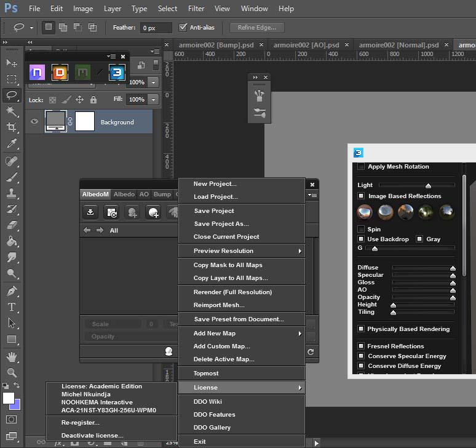This screenshot has width=476, height=448.
Task: Open Lasso tool preset picker arrow
Action: pyautogui.click(x=31, y=28)
